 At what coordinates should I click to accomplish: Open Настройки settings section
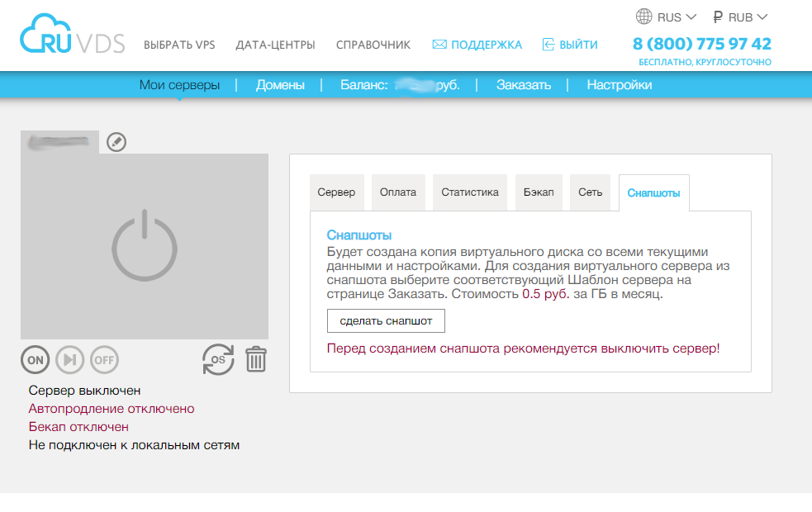619,85
